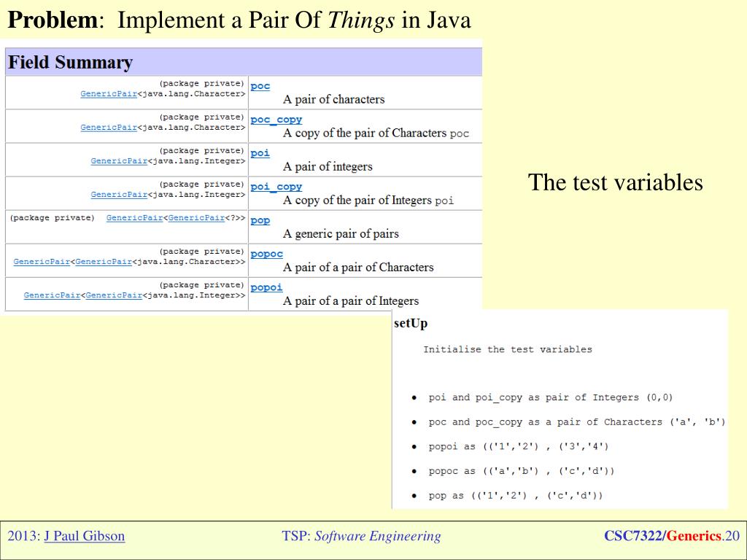Image resolution: width=747 pixels, height=560 pixels.
Task: Click 'A copy of the pair of Integers poi'
Action: point(368,201)
